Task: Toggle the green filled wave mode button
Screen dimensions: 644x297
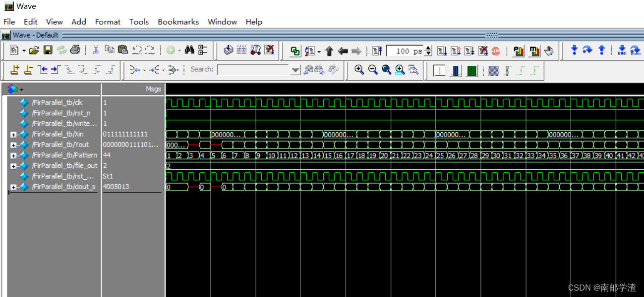Action: click(471, 71)
